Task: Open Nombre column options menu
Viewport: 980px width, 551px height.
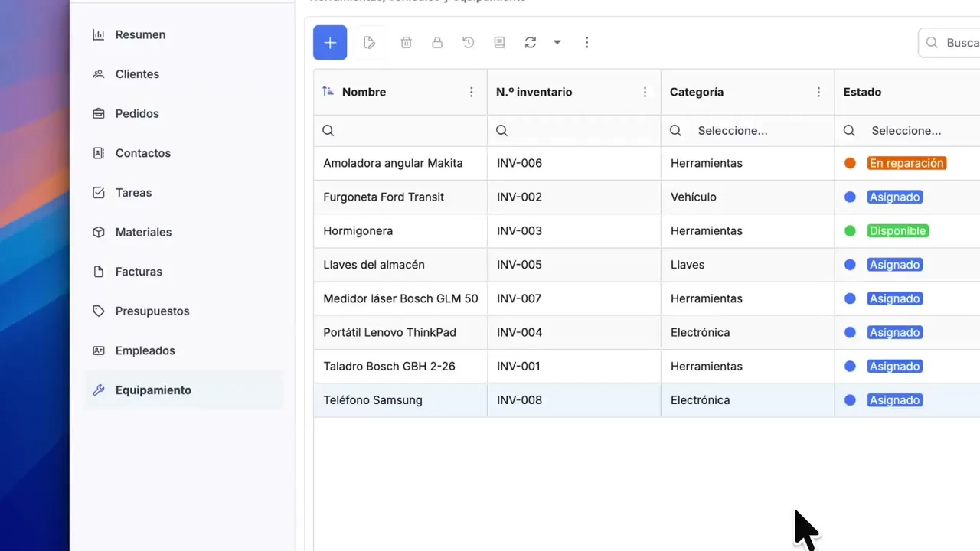Action: click(x=472, y=92)
